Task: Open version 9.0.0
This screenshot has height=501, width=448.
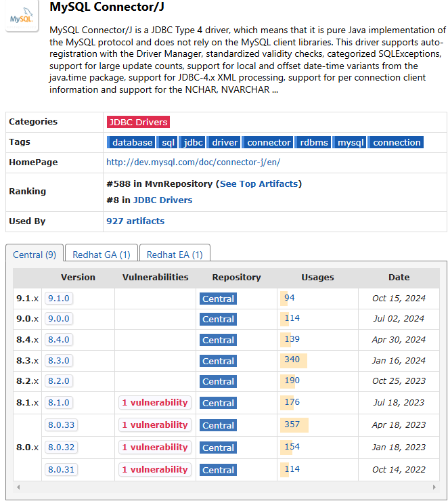Action: pos(59,319)
